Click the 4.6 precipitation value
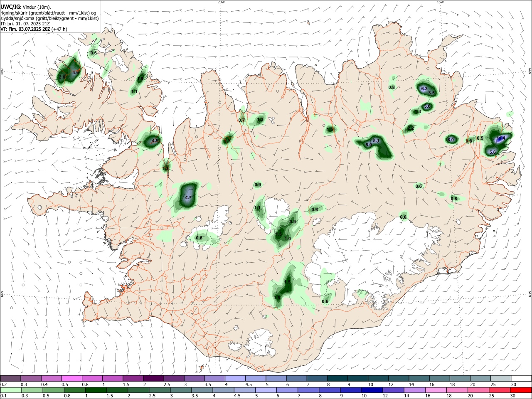The height and width of the screenshot is (399, 532). click(75, 72)
